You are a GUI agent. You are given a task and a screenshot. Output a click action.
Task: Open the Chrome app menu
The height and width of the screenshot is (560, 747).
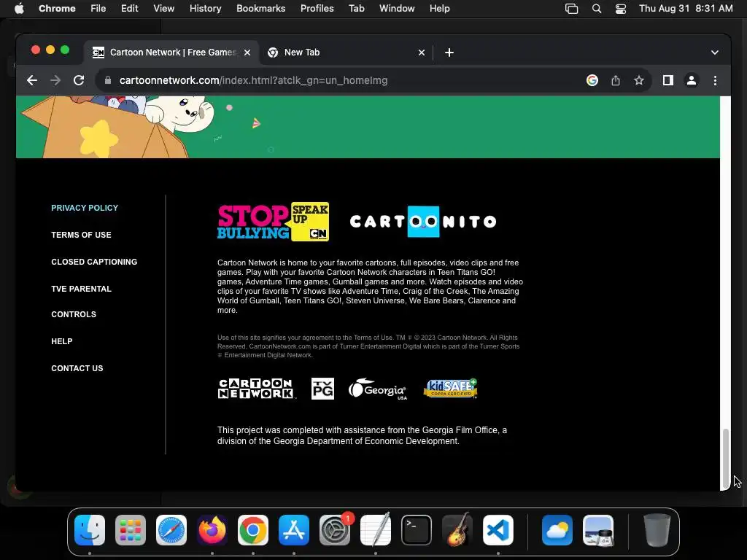pyautogui.click(x=57, y=9)
